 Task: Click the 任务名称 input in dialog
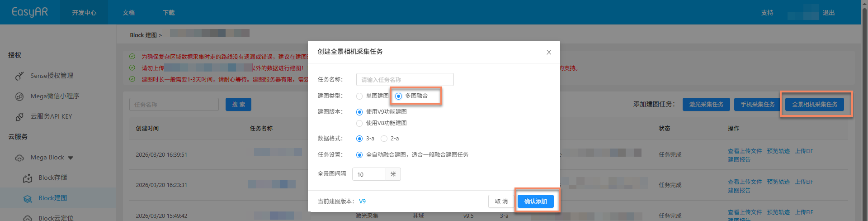405,80
